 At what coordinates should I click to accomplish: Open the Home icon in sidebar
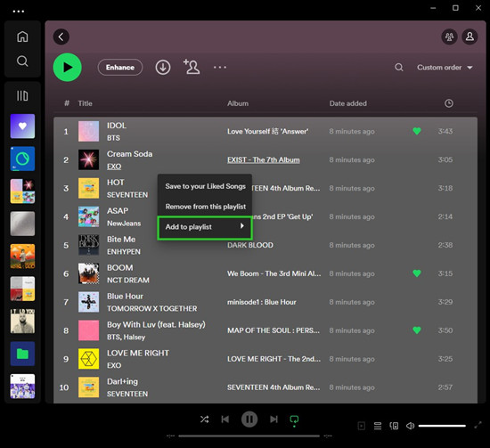[x=22, y=37]
